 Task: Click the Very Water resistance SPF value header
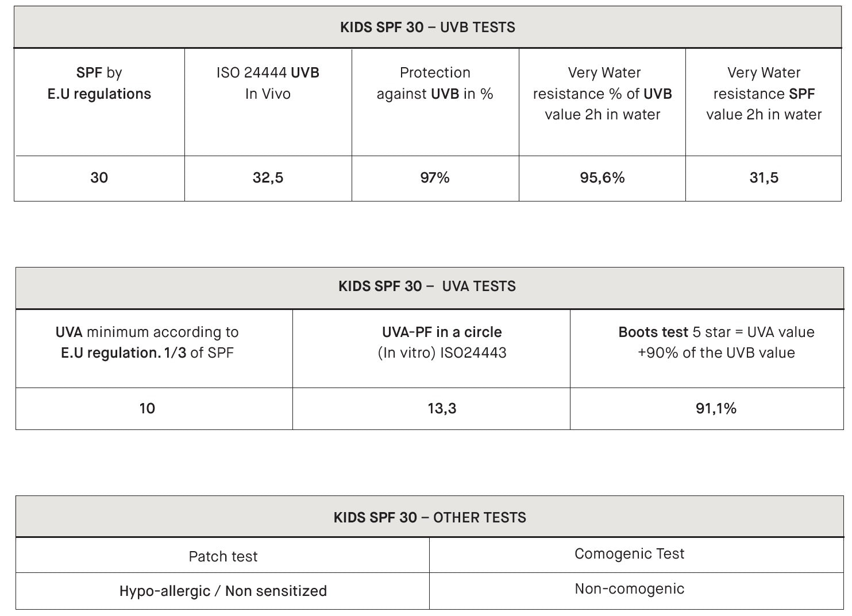pos(764,94)
